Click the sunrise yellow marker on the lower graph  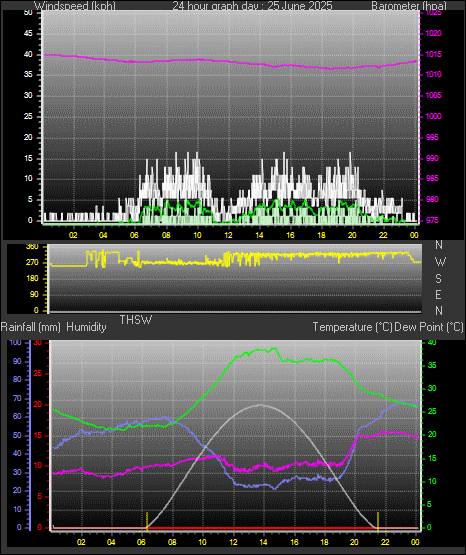click(x=147, y=521)
